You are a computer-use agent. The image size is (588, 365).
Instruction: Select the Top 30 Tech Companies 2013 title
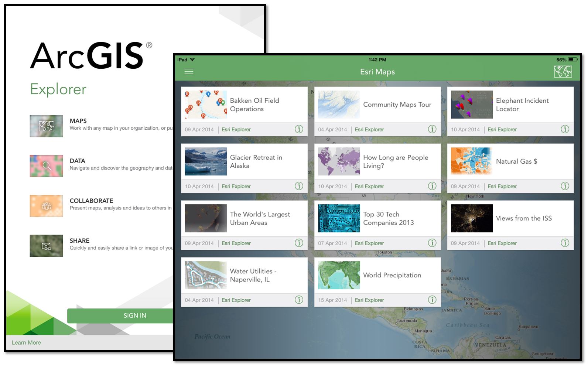click(x=389, y=218)
